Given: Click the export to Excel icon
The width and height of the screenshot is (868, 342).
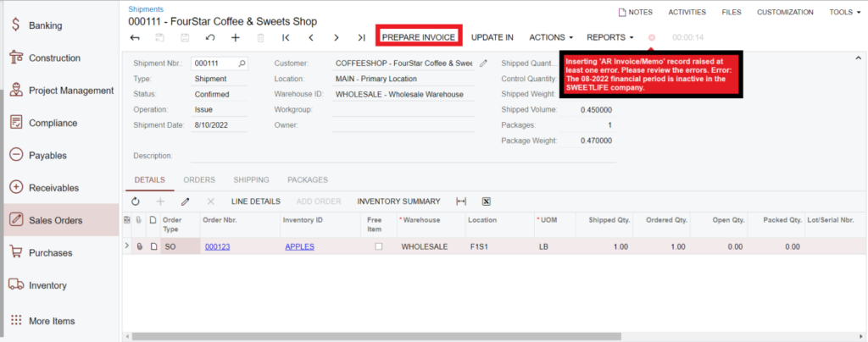Looking at the screenshot, I should [x=487, y=201].
